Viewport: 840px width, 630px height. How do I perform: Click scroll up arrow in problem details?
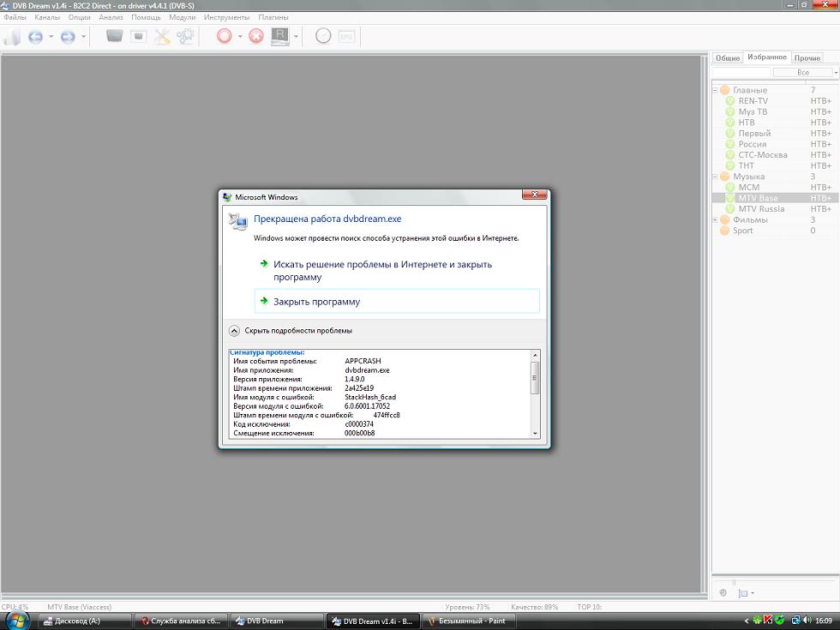pos(535,355)
